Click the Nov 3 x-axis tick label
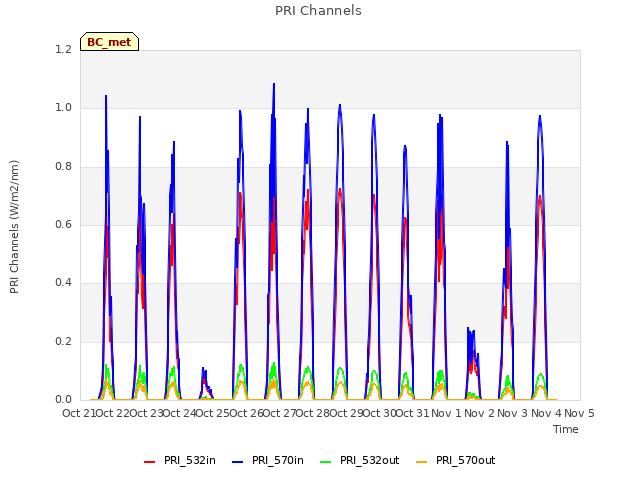The image size is (640, 480). (513, 413)
